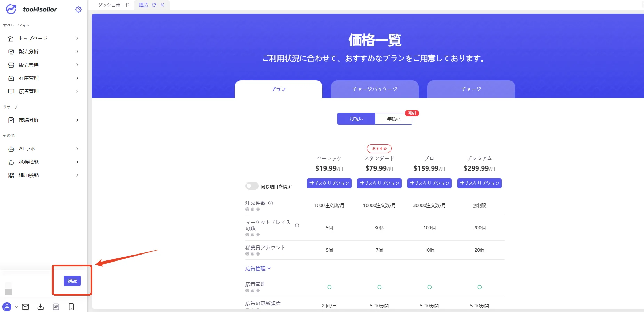The image size is (644, 312).
Task: Click the $159.99/月 price
Action: pos(429,169)
